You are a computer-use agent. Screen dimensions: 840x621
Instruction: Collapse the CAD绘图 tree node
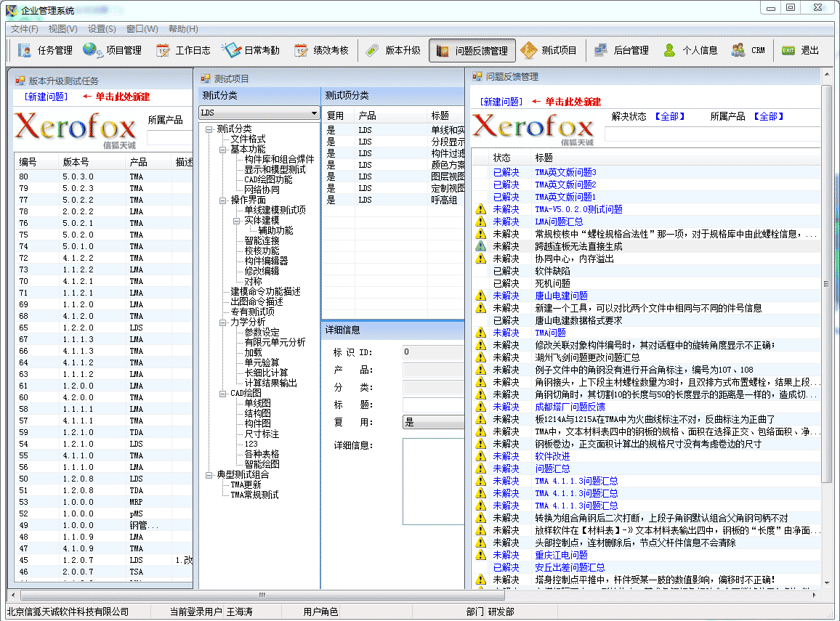coord(223,394)
